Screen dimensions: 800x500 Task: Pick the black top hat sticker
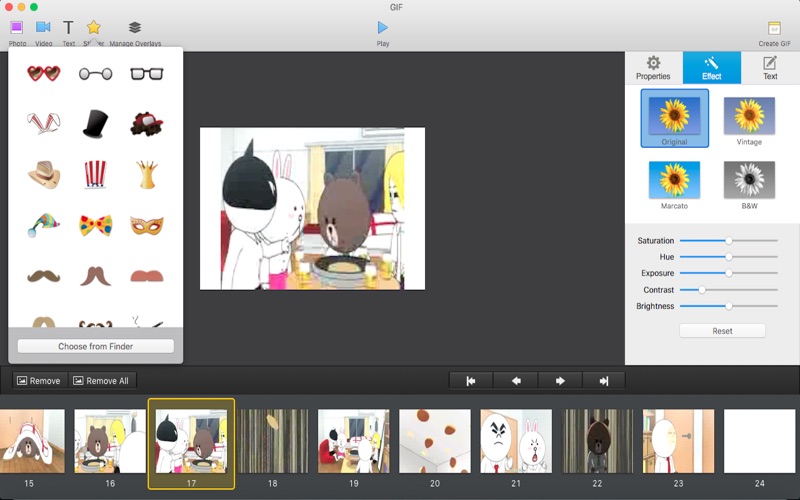95,123
